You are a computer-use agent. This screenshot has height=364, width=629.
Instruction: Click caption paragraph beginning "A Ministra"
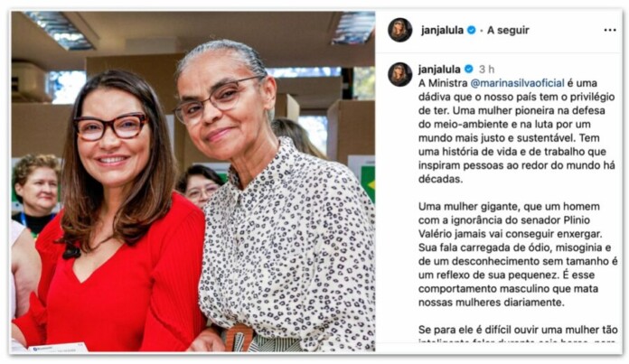(x=517, y=131)
